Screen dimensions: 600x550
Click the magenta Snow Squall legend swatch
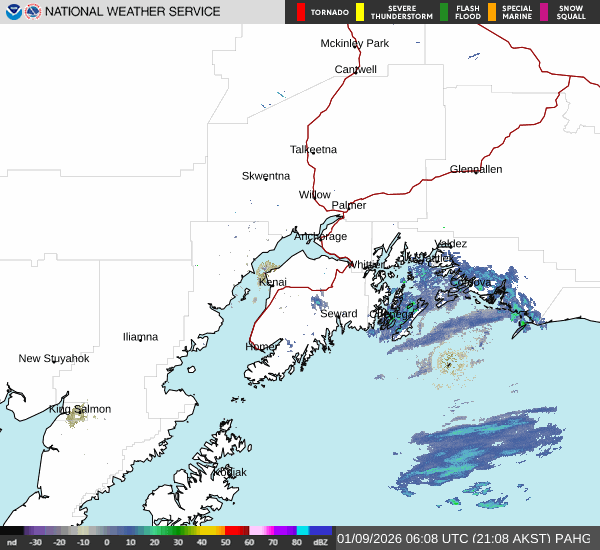coord(544,12)
